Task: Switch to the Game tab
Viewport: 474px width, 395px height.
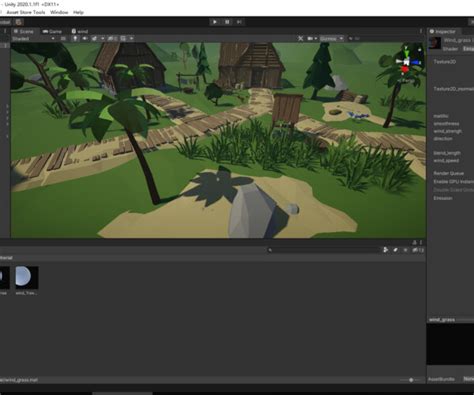Action: (52, 31)
